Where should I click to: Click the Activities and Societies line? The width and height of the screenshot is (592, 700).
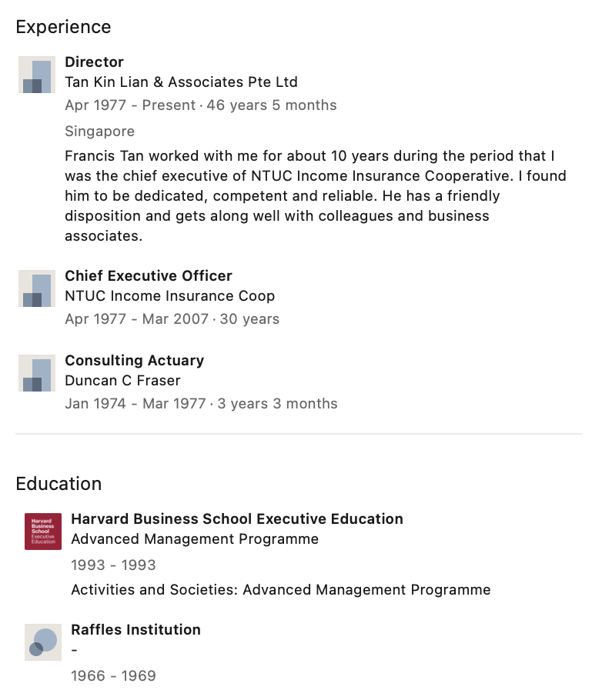[x=280, y=590]
